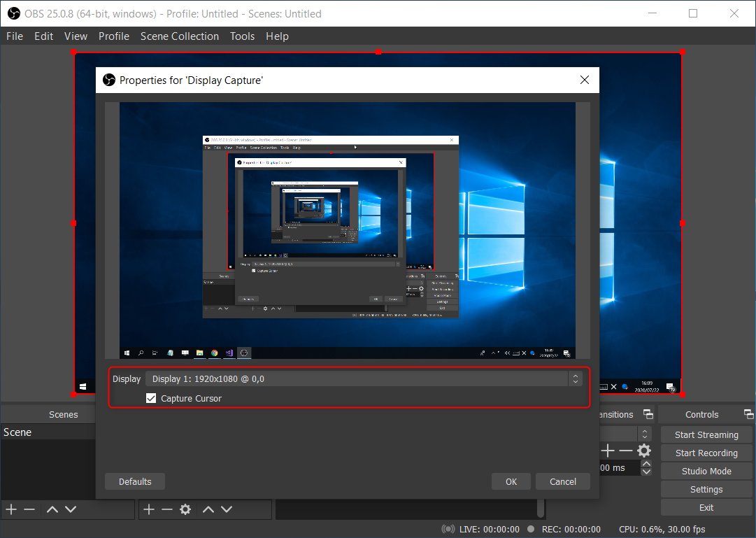
Task: Click the Exit button
Action: pos(706,508)
